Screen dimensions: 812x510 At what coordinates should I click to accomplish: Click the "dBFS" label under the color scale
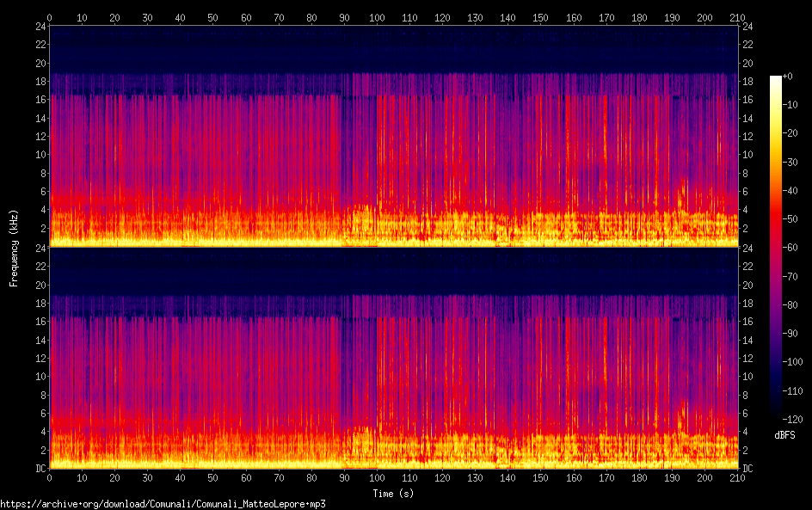[x=784, y=435]
